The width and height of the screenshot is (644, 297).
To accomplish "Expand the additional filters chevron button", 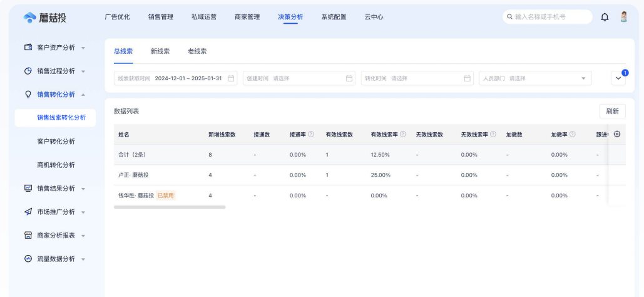I will 618,78.
